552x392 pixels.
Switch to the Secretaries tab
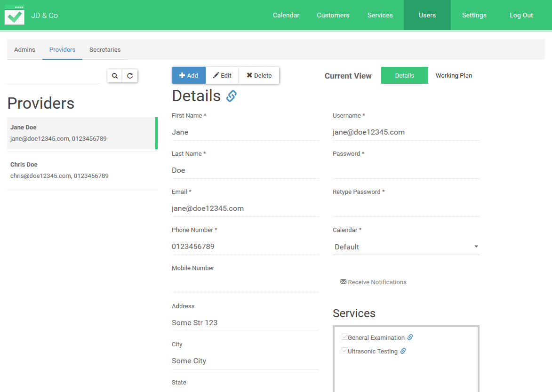[105, 49]
